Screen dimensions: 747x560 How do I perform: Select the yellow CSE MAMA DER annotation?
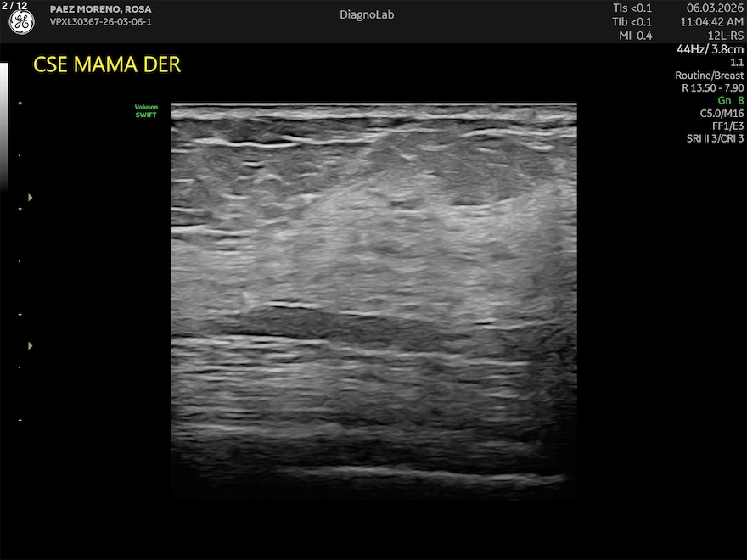(x=106, y=64)
